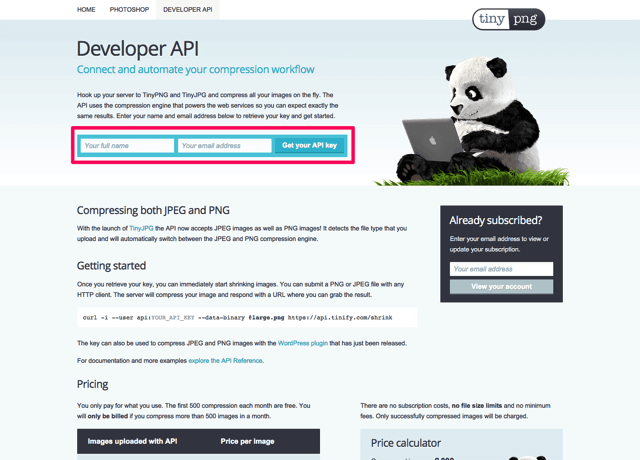
Task: Click 'Connect and automate your compression workflow' subtitle
Action: (x=196, y=70)
